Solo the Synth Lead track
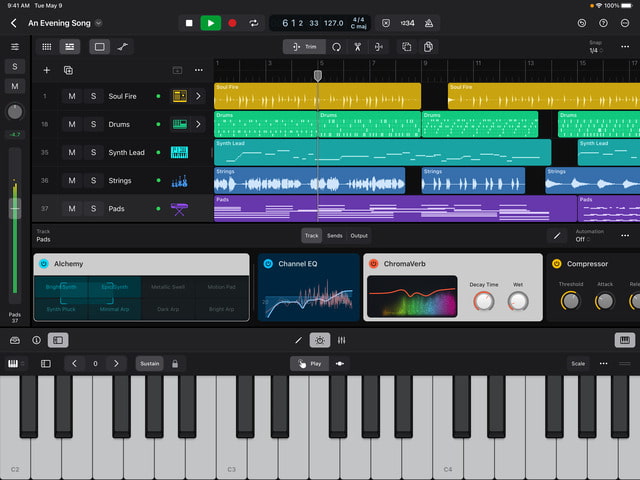The width and height of the screenshot is (640, 480). tap(93, 153)
